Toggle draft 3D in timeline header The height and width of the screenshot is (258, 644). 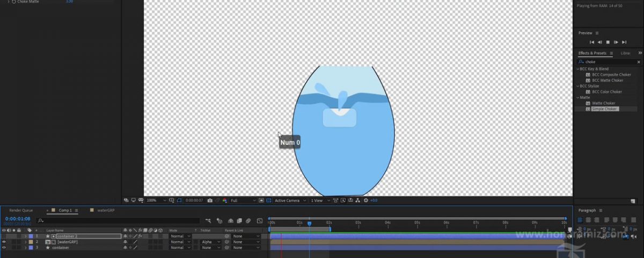pos(219,221)
